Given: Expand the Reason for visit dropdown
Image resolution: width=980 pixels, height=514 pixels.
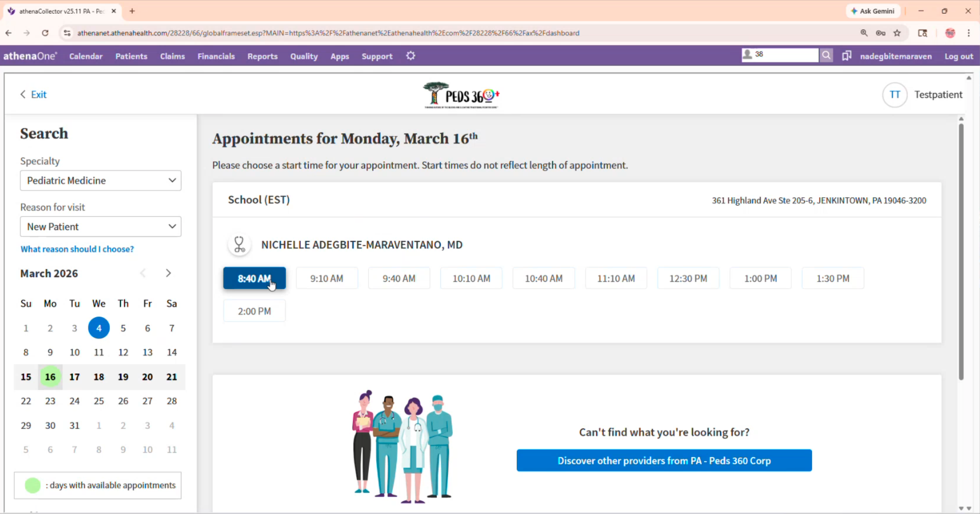Looking at the screenshot, I should point(100,227).
